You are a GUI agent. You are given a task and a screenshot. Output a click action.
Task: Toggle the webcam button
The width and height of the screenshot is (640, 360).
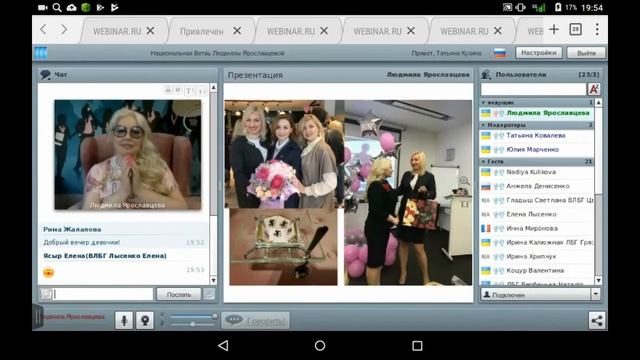pyautogui.click(x=144, y=320)
